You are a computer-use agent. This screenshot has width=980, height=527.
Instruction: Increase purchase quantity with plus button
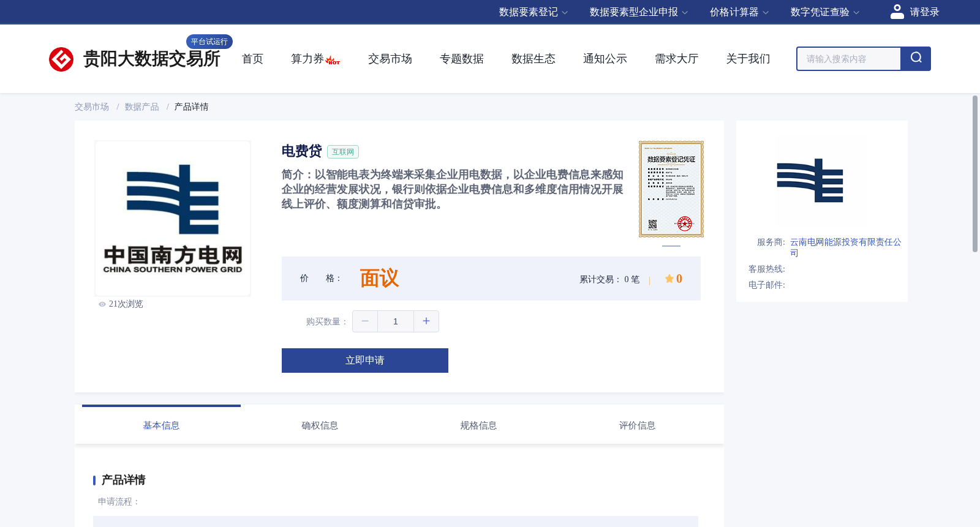click(426, 321)
